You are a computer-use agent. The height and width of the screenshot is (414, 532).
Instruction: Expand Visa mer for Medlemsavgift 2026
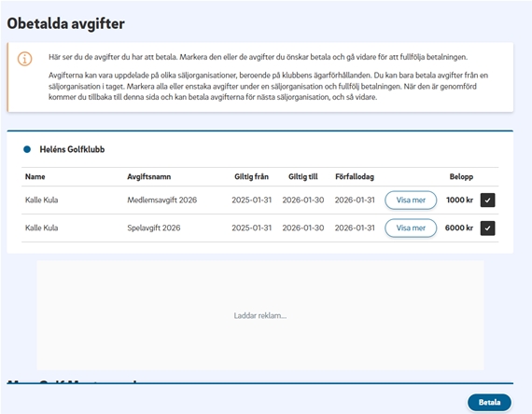click(x=411, y=200)
